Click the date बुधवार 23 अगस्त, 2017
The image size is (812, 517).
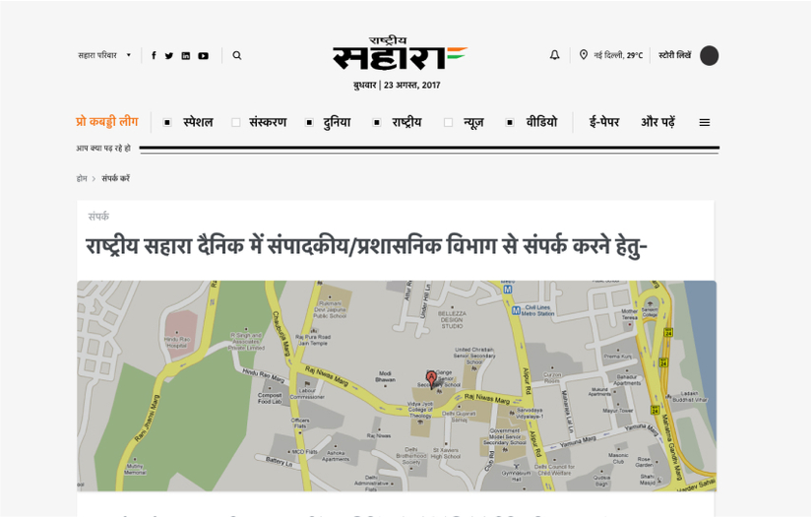click(397, 85)
